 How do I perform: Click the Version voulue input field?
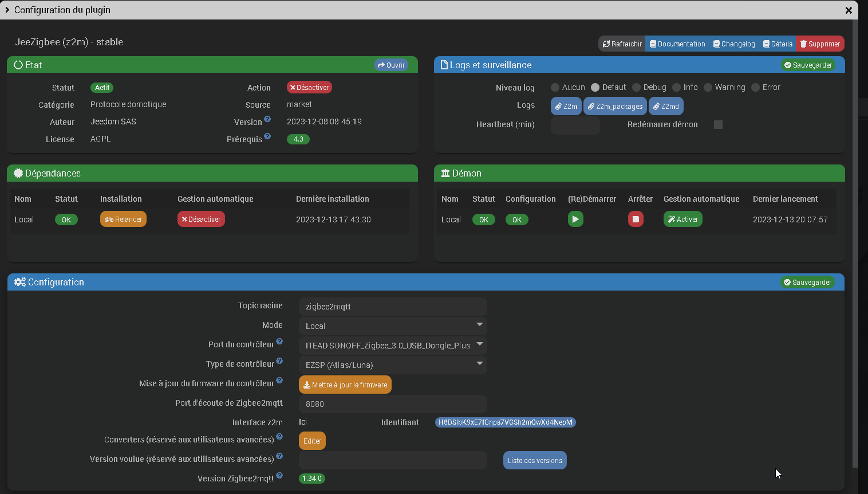tap(393, 460)
